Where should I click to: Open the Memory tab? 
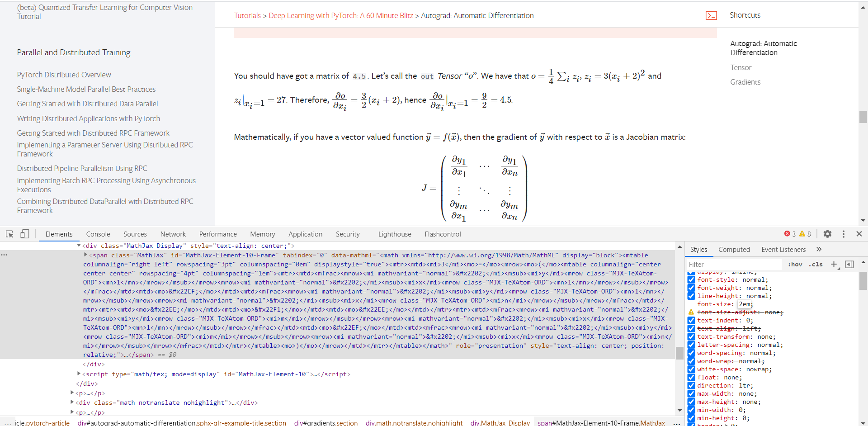point(263,234)
